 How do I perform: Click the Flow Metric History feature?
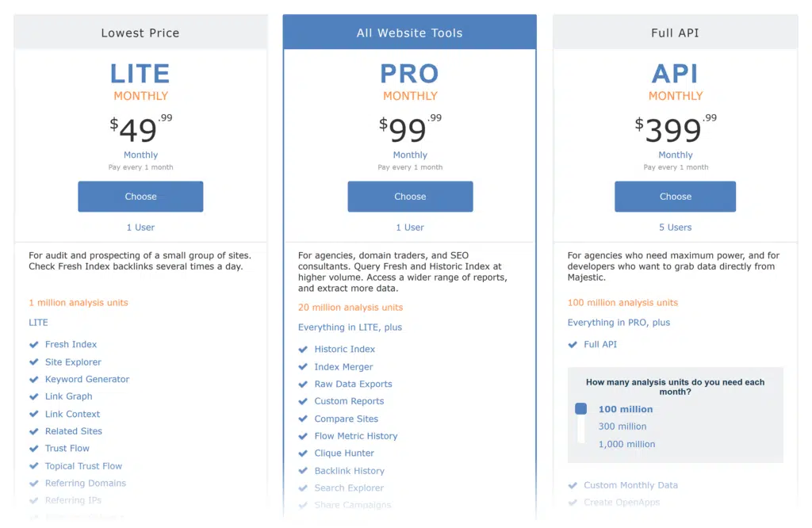click(x=356, y=436)
